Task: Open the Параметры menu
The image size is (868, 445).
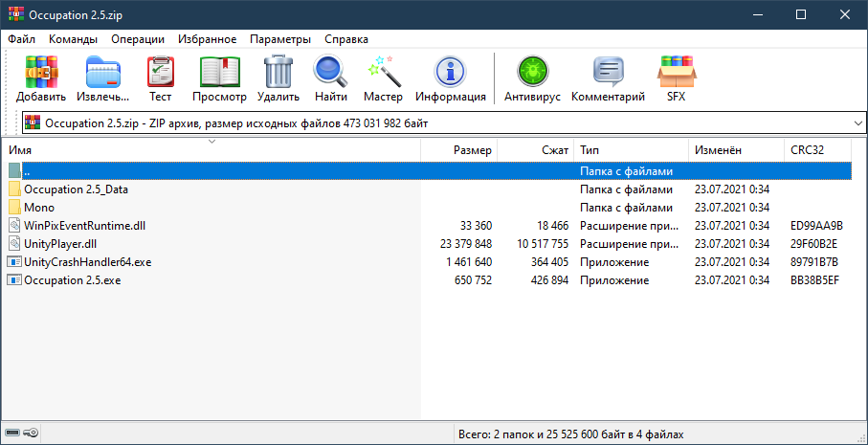Action: pos(280,39)
